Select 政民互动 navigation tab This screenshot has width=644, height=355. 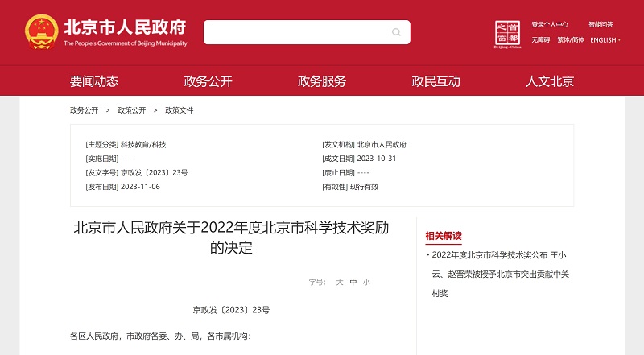[x=436, y=81]
